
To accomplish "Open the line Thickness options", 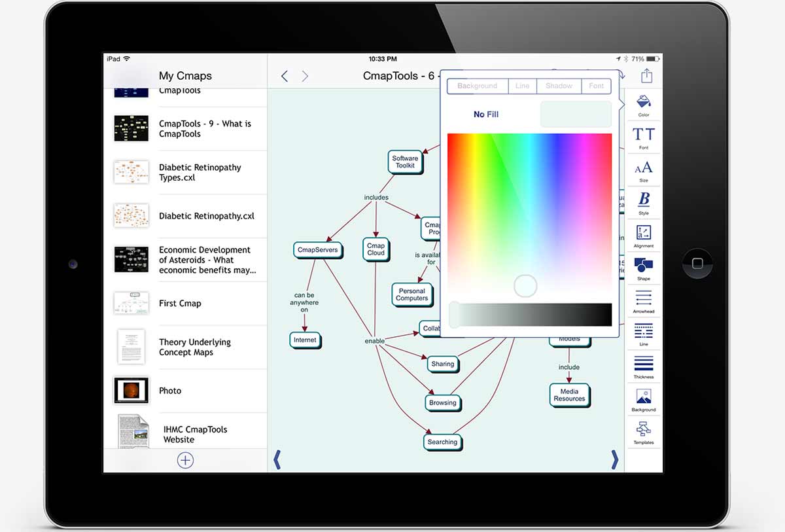I will coord(644,366).
